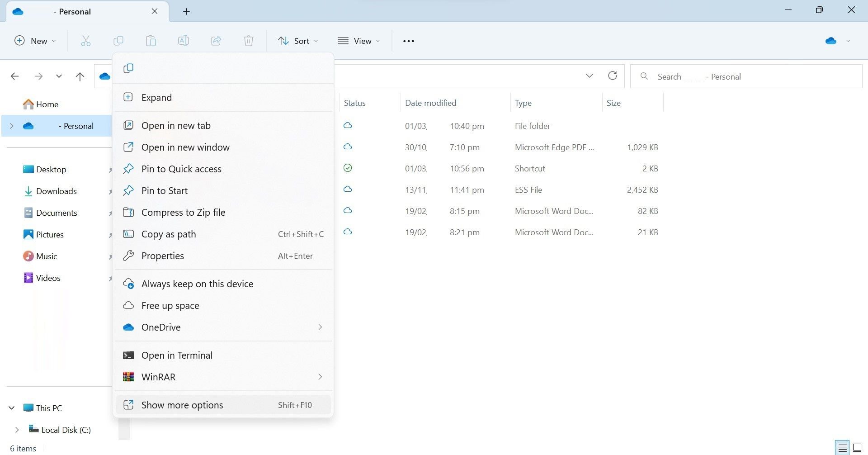This screenshot has height=455, width=868.
Task: Collapse the This PC tree node
Action: click(x=12, y=408)
